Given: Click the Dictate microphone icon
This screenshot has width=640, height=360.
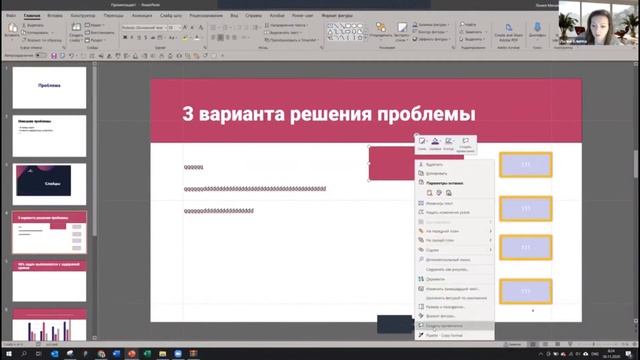Looking at the screenshot, I should point(537,27).
